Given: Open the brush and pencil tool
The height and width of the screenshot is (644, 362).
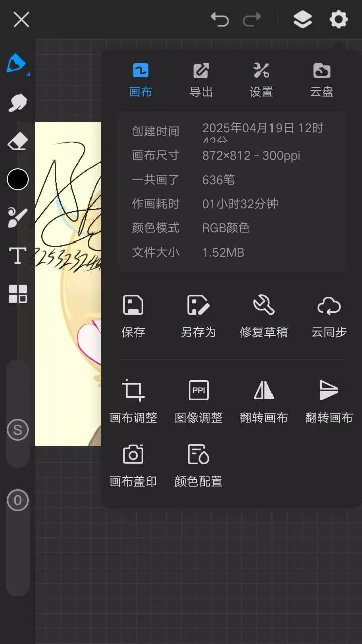Looking at the screenshot, I should click(x=18, y=217).
